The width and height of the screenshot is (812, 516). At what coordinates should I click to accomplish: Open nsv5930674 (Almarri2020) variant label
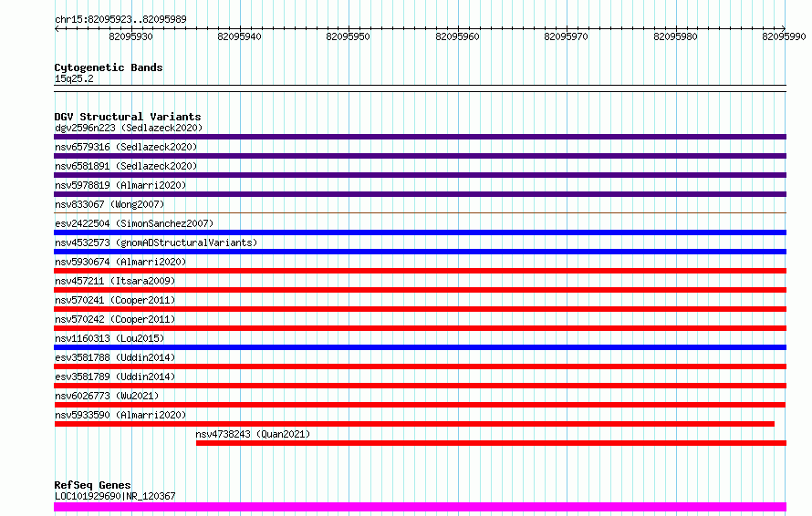[120, 262]
